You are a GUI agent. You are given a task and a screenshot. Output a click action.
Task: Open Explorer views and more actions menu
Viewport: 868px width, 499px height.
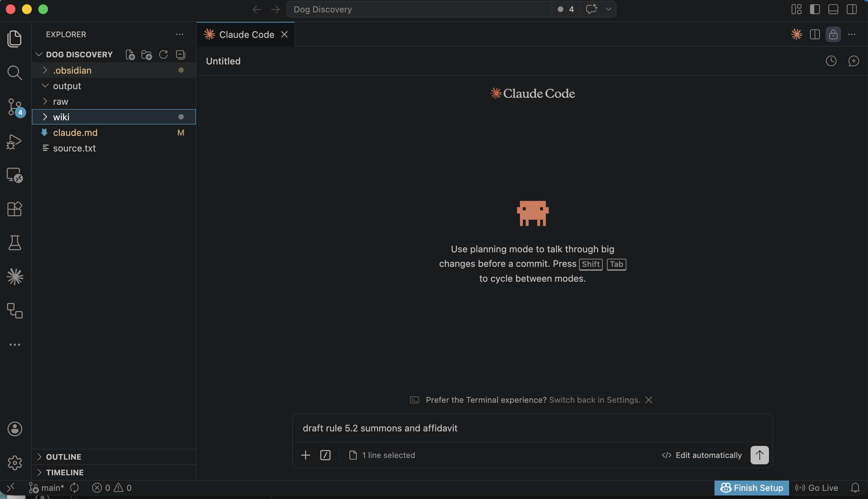[180, 34]
